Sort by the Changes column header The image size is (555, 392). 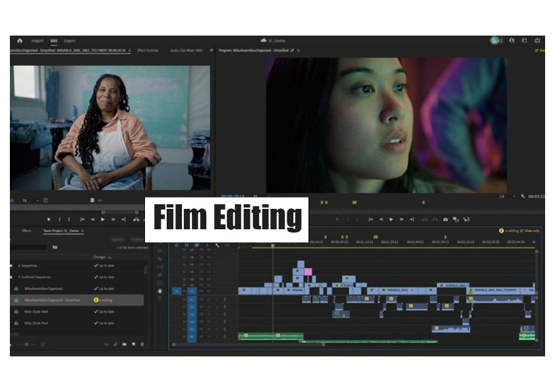(x=102, y=257)
